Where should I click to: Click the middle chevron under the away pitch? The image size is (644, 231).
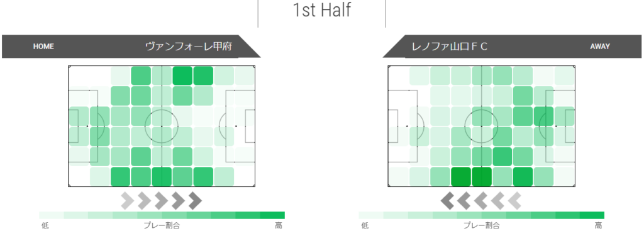(x=481, y=201)
